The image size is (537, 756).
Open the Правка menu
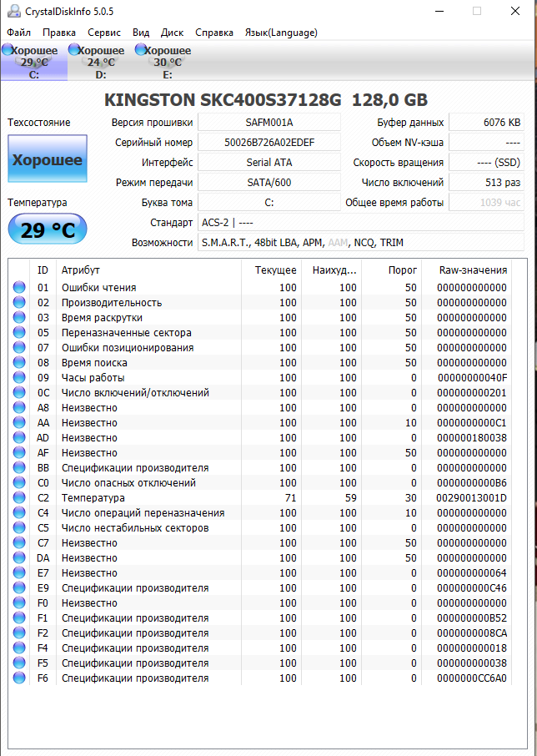(58, 33)
